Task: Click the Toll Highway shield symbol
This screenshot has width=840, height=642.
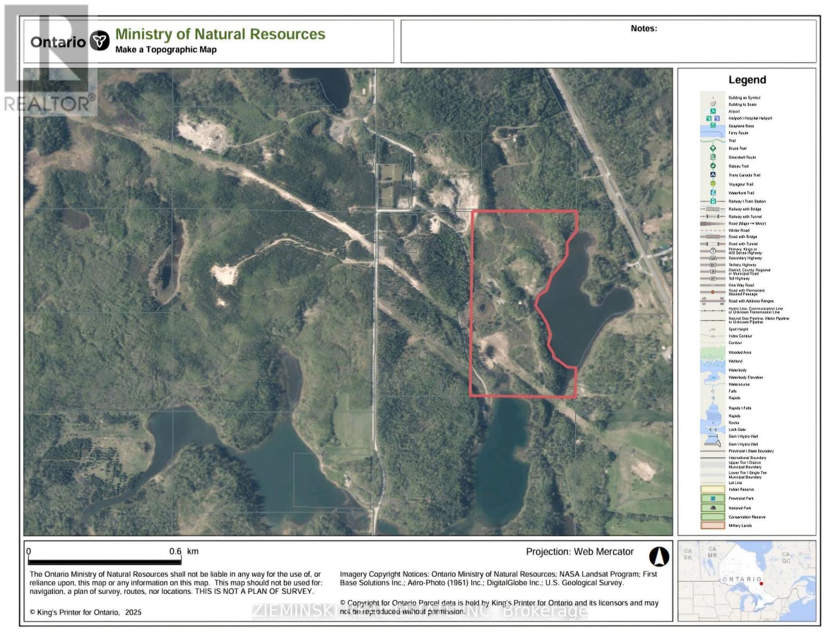Action: (713, 278)
